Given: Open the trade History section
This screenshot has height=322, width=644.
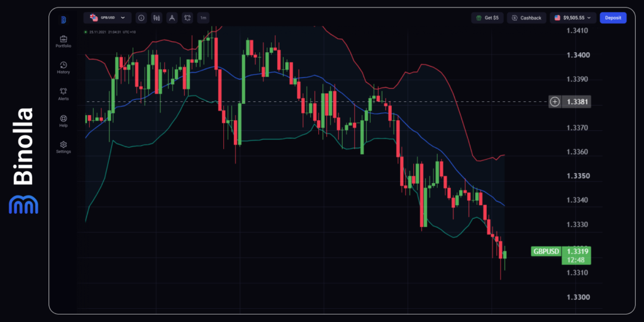Looking at the screenshot, I should [64, 68].
